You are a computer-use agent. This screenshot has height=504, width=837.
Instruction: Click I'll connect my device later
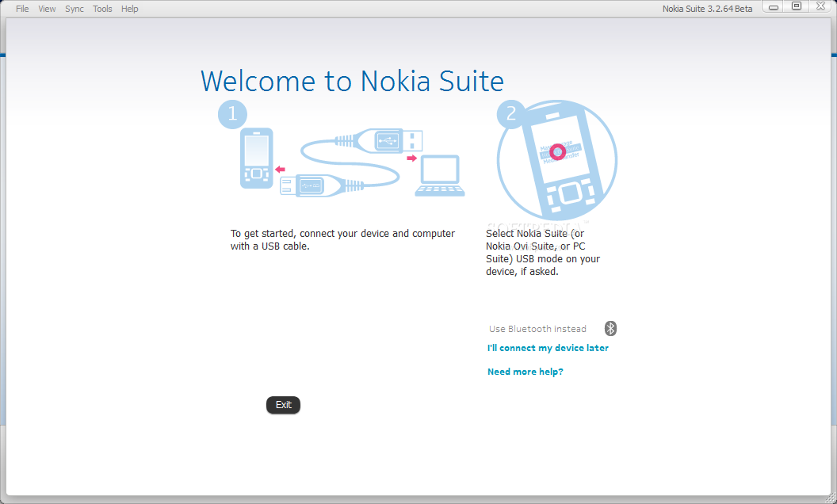(x=548, y=348)
